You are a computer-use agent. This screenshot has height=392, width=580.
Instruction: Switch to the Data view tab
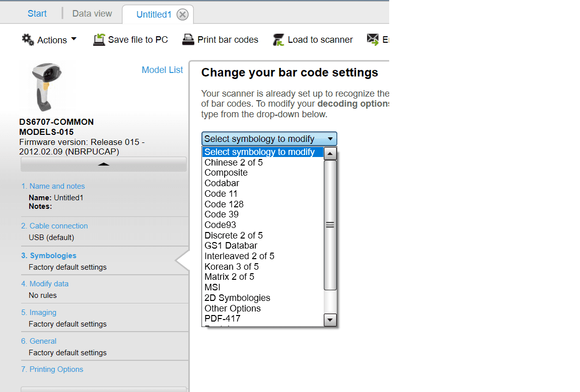coord(92,14)
